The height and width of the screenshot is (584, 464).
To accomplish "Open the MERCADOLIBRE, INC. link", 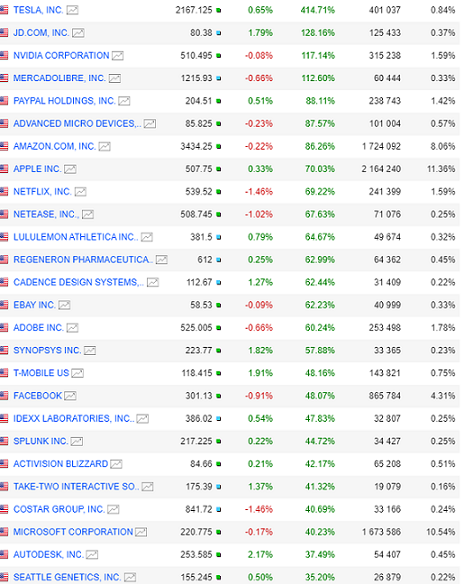I will pyautogui.click(x=60, y=78).
